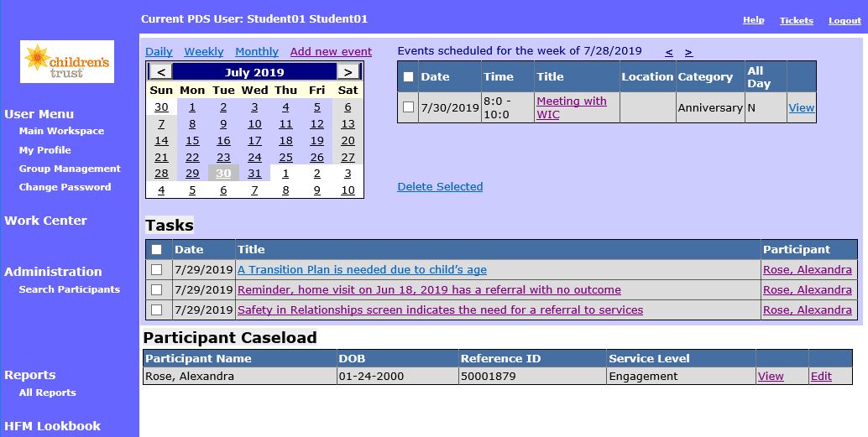Switch to Monthly calendar view

click(x=257, y=51)
